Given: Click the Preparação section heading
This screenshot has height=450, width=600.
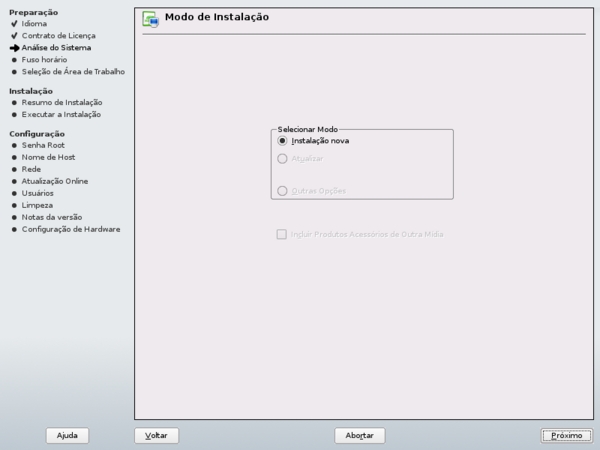Looking at the screenshot, I should (x=34, y=13).
